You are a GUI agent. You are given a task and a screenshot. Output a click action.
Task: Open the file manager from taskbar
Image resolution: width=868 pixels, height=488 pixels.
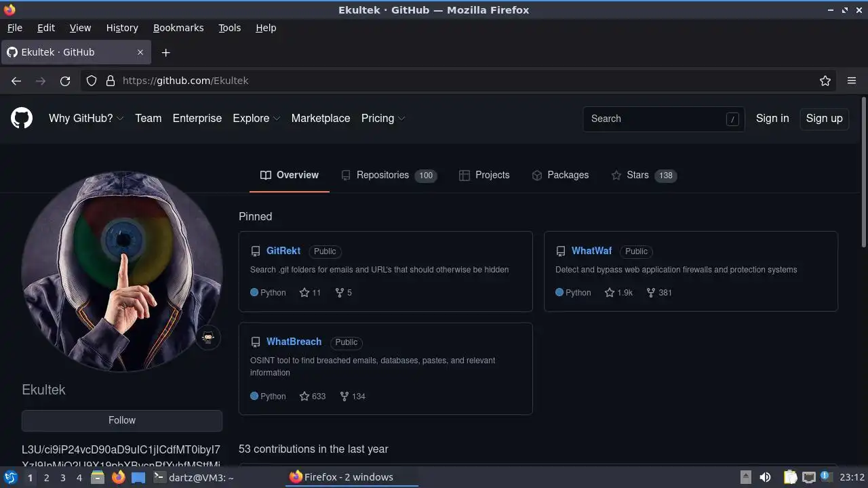(98, 477)
